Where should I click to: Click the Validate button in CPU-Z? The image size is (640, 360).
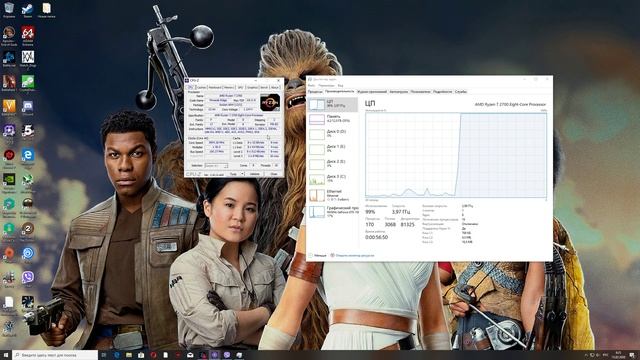click(255, 174)
